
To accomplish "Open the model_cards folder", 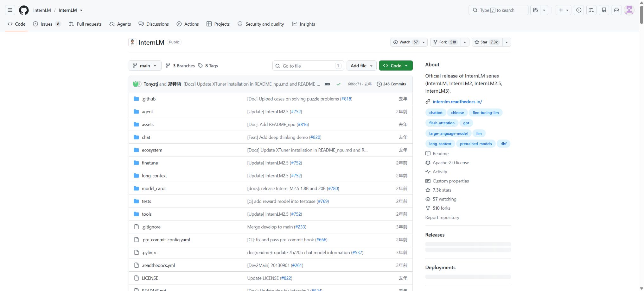I will (x=154, y=189).
